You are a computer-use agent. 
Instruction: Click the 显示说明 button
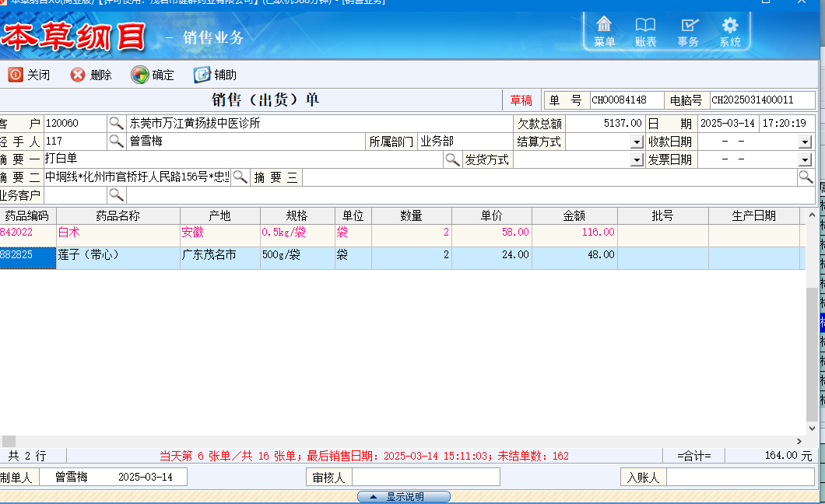(x=404, y=497)
